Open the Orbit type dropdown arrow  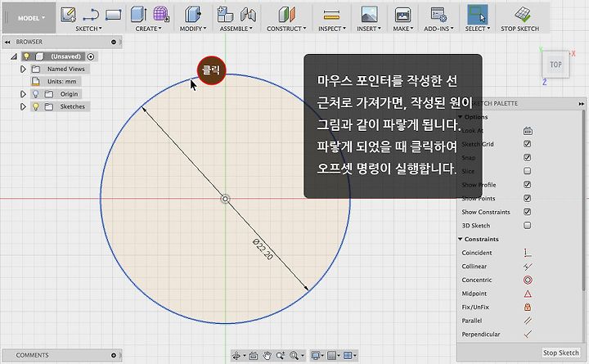pyautogui.click(x=244, y=356)
